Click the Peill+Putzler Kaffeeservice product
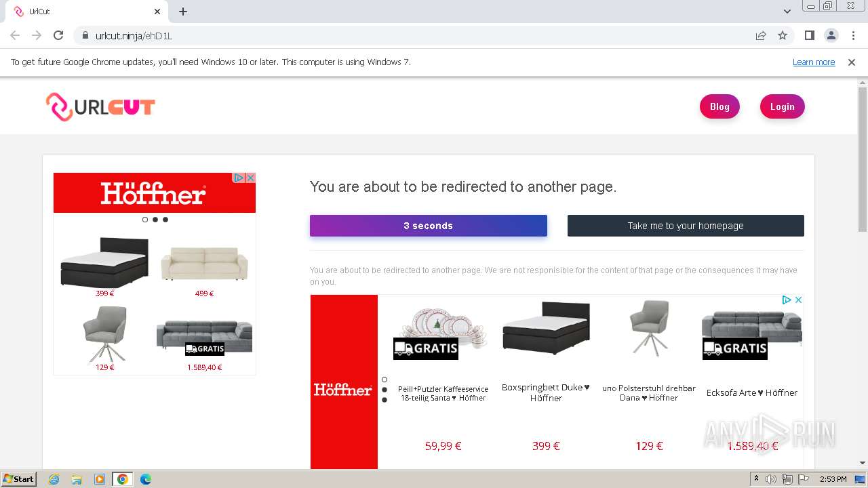 click(443, 393)
